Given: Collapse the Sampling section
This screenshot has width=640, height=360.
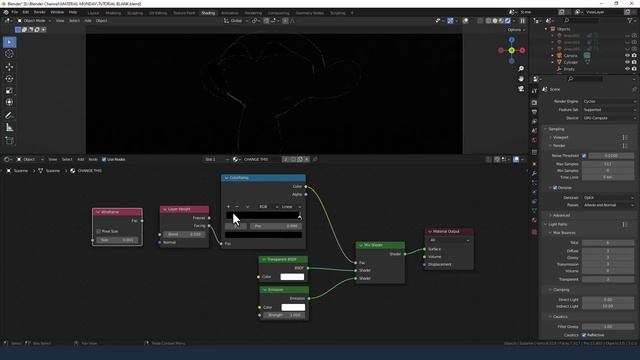Looking at the screenshot, I should point(556,129).
